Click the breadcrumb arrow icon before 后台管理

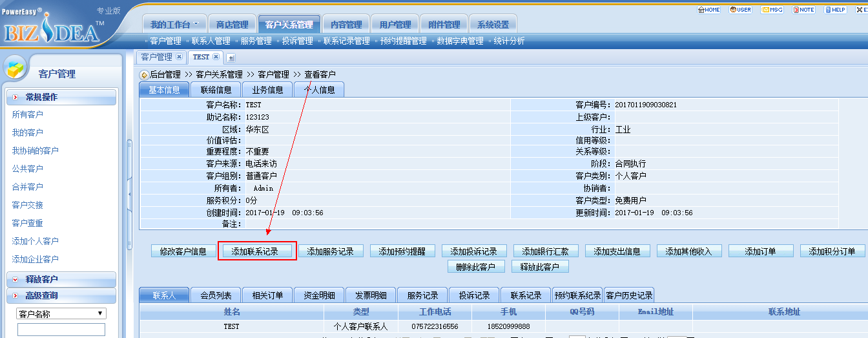[144, 75]
